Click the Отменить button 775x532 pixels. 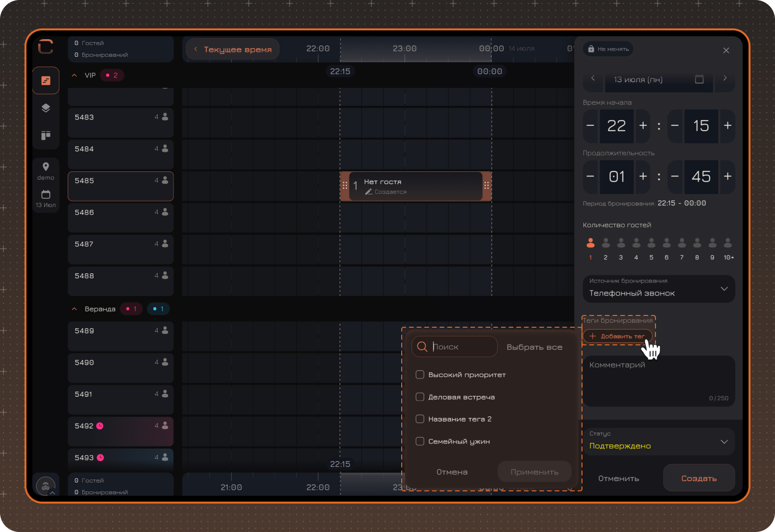pyautogui.click(x=619, y=479)
